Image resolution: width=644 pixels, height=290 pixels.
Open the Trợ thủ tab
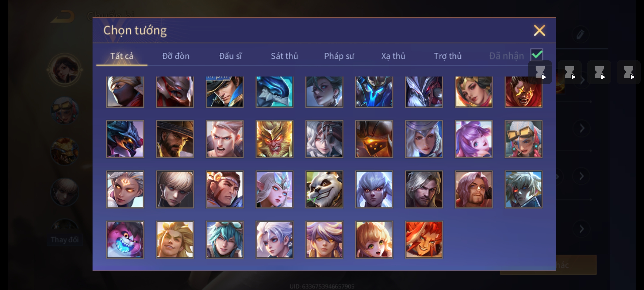(448, 56)
